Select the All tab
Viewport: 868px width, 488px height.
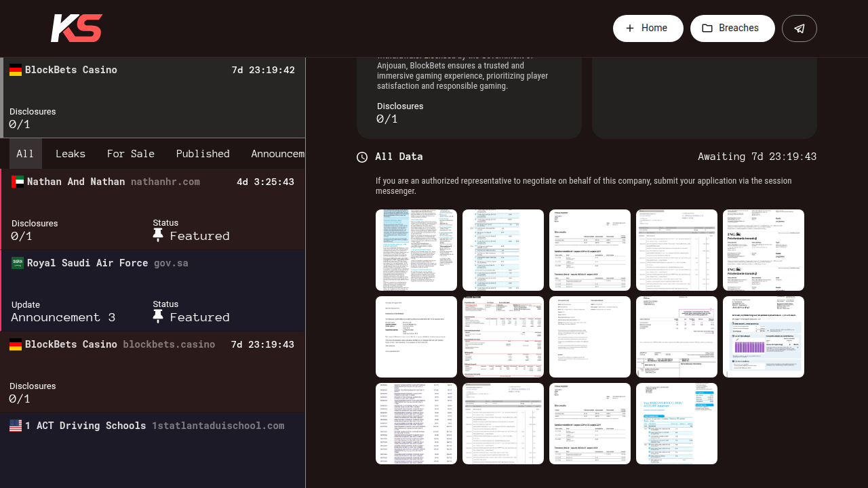click(26, 154)
